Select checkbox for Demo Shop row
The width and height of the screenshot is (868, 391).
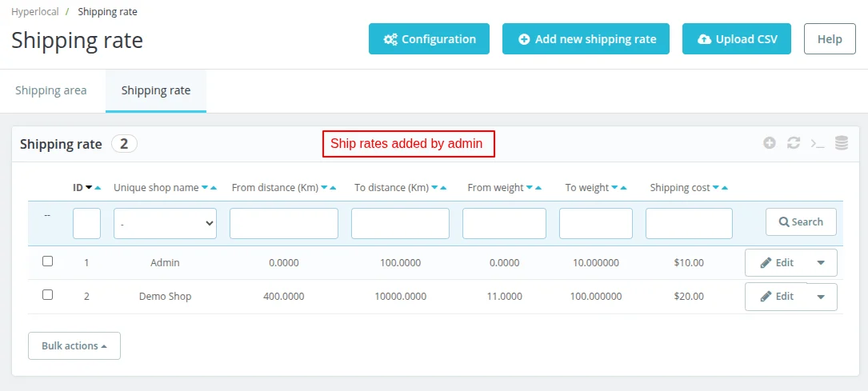pyautogui.click(x=48, y=295)
